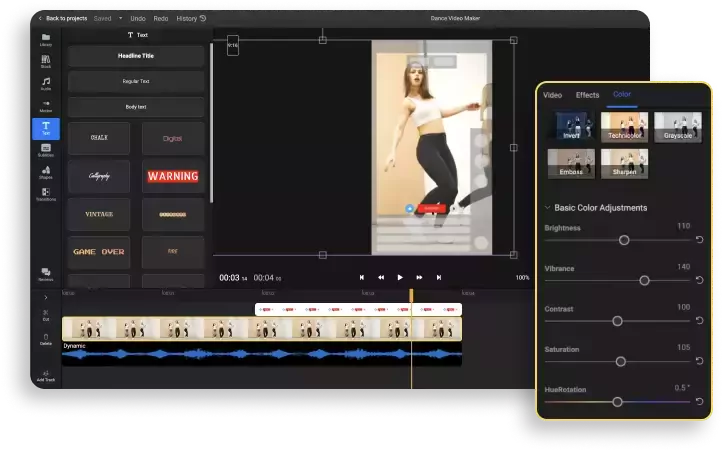This screenshot has height=451, width=723.
Task: Add a Body text element
Action: 136,107
